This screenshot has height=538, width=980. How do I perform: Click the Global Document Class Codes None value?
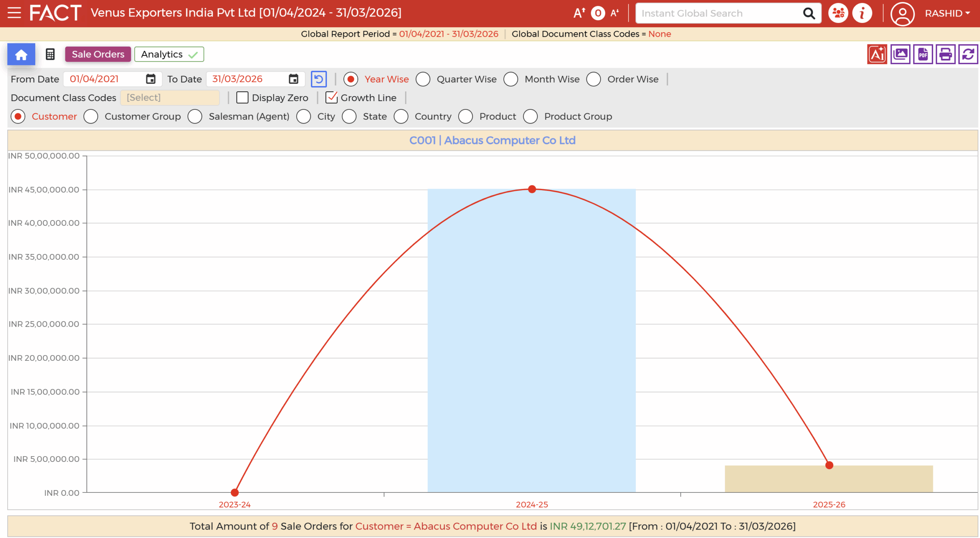tap(660, 34)
